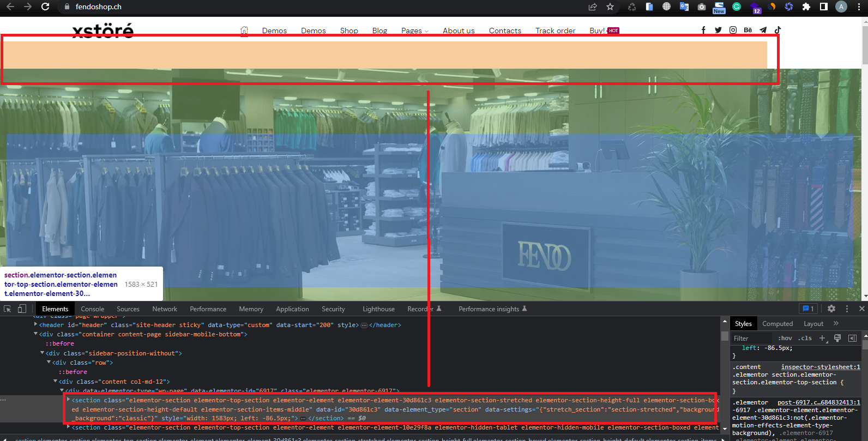Toggle the .cls classes pane

coord(805,338)
